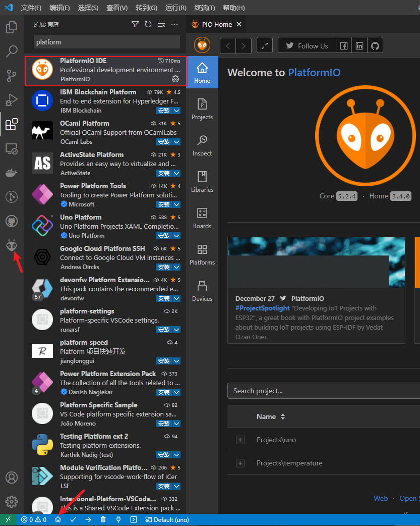420x526 pixels.
Task: Install the platform-speed extension
Action: tap(164, 361)
